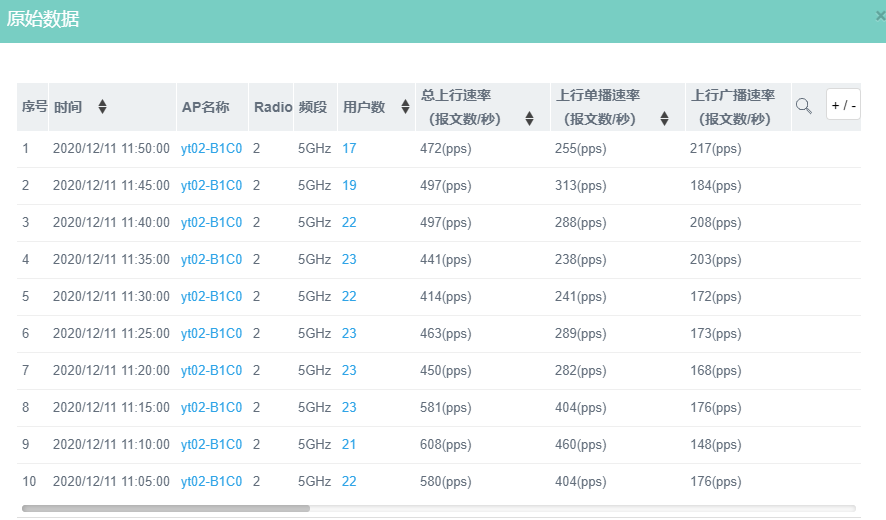Click the 472(pps) total uplink value

445,149
